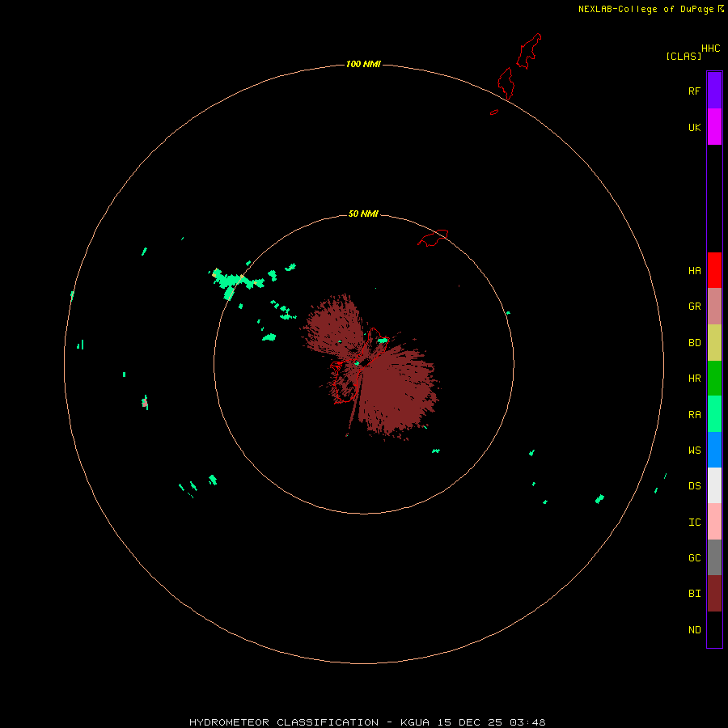The height and width of the screenshot is (728, 728).
Task: Click the RA legend label
Action: (694, 415)
